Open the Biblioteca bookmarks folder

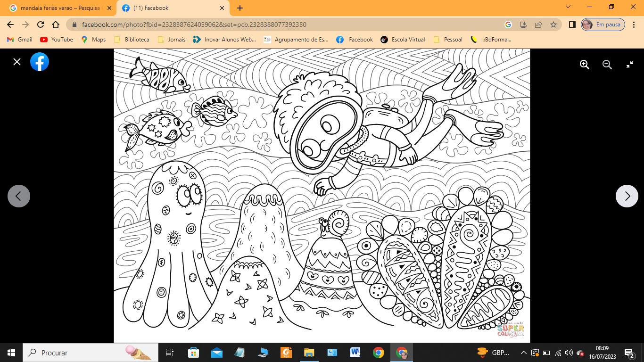pos(132,40)
